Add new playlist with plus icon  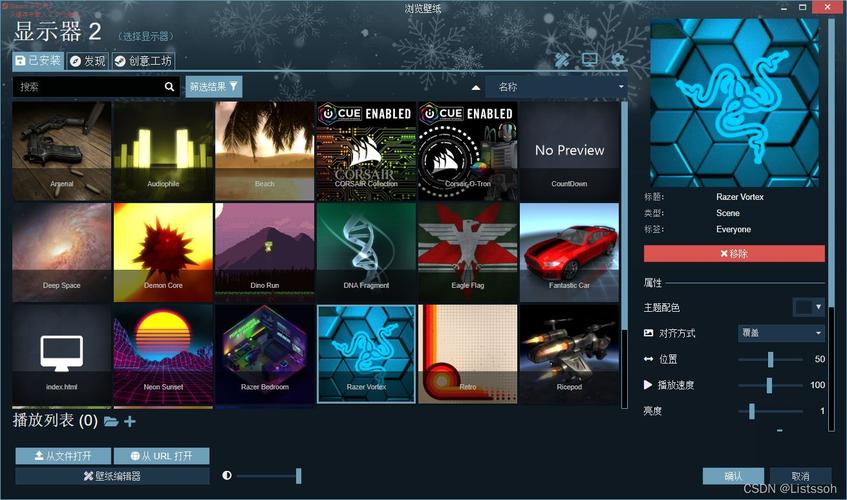tap(130, 421)
